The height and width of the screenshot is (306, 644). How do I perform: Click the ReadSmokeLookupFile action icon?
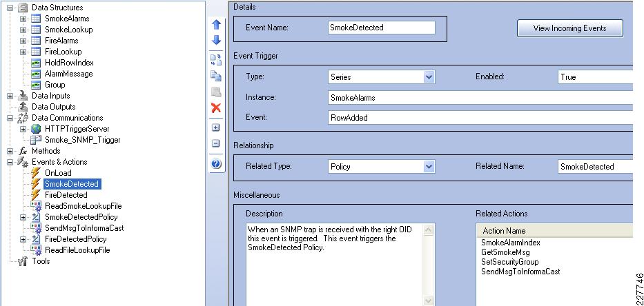coord(36,206)
